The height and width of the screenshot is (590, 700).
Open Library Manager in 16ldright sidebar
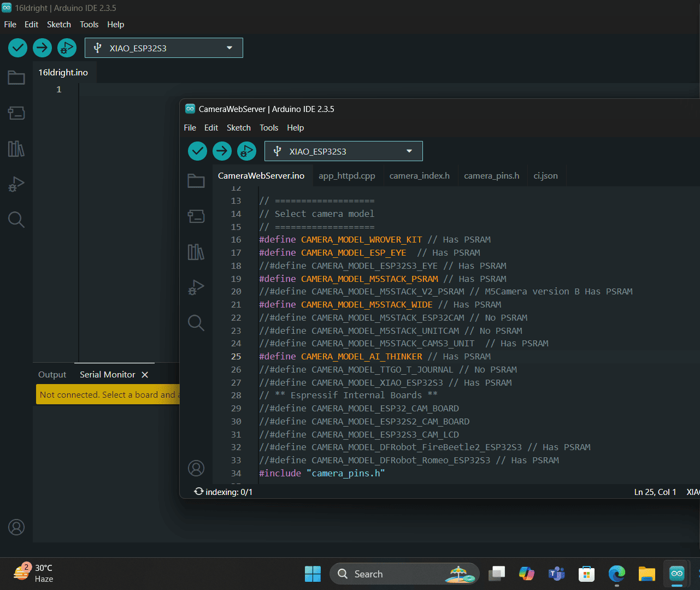(x=16, y=149)
